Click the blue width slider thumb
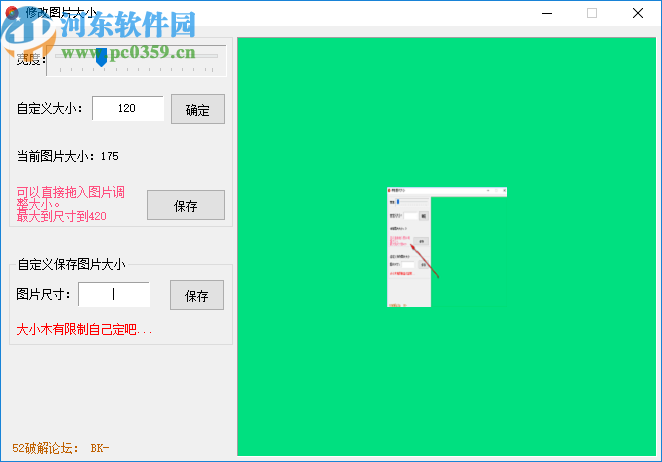The image size is (662, 462). (101, 57)
